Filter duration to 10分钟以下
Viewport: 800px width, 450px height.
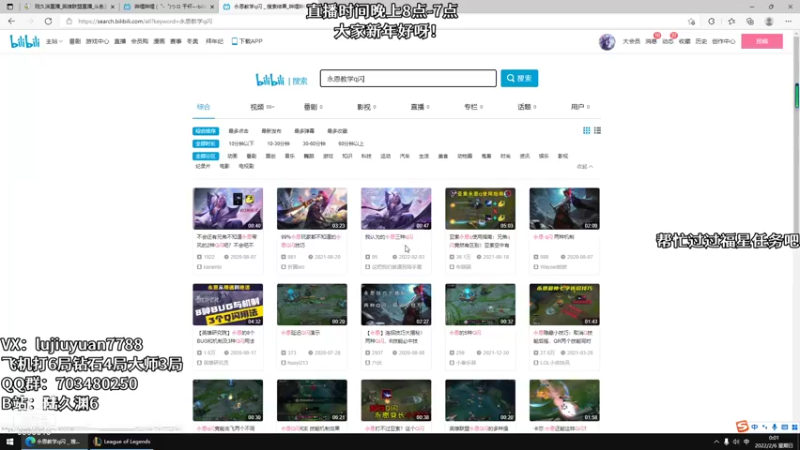point(241,144)
